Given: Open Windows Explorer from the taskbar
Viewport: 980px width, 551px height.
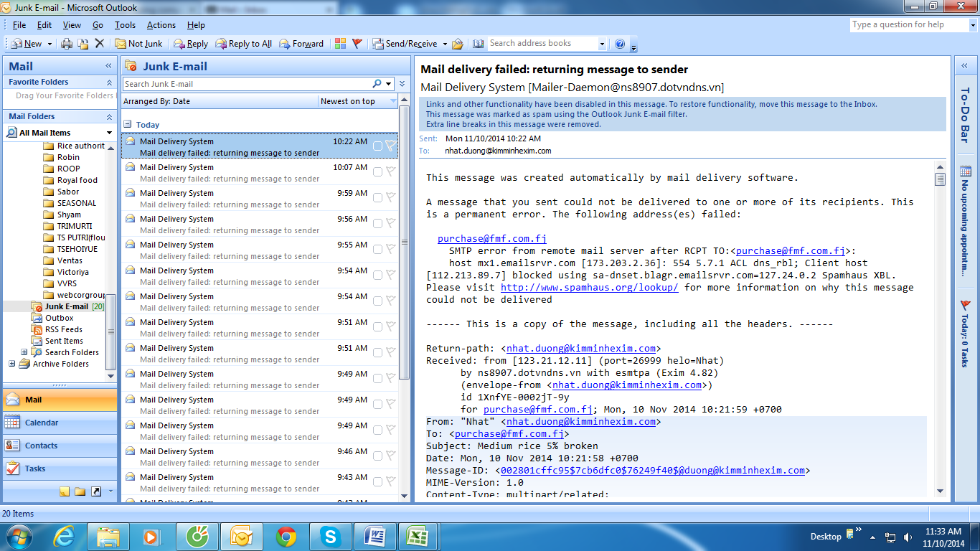Looking at the screenshot, I should 108,536.
